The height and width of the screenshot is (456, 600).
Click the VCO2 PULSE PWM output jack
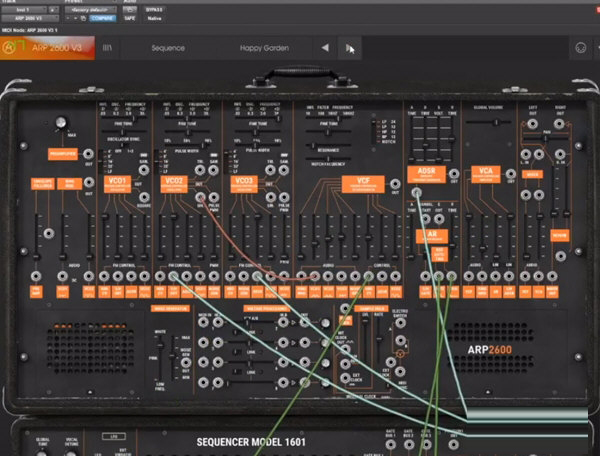click(214, 197)
